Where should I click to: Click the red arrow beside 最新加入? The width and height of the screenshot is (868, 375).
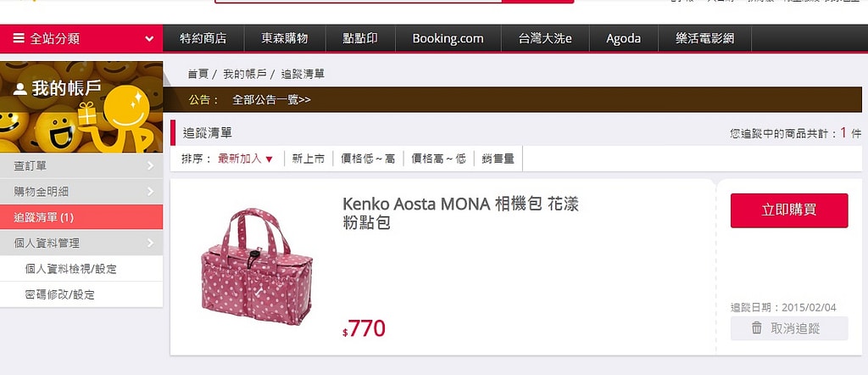(269, 160)
